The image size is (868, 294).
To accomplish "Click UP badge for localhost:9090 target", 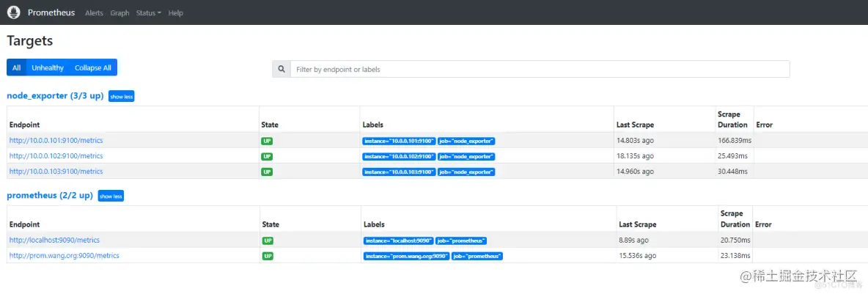I will pyautogui.click(x=268, y=241).
